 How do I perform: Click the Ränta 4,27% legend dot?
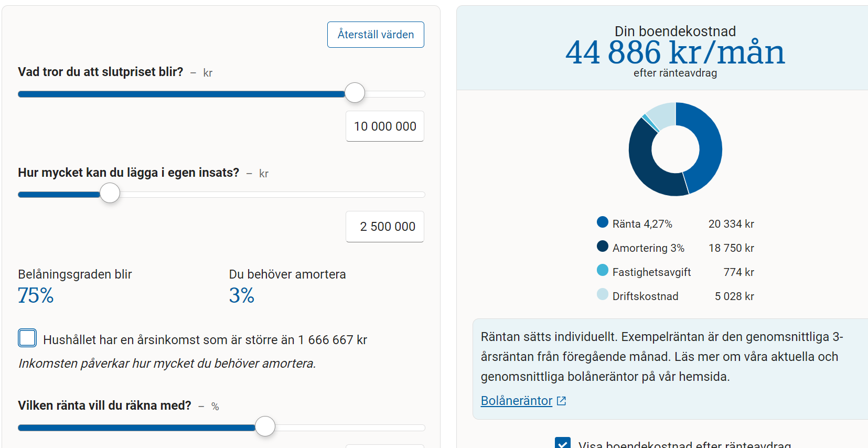point(603,222)
